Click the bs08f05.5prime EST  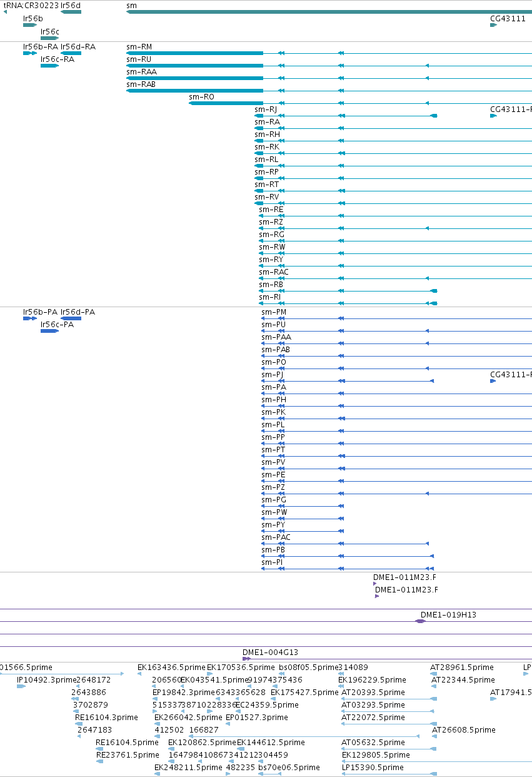[x=308, y=668]
